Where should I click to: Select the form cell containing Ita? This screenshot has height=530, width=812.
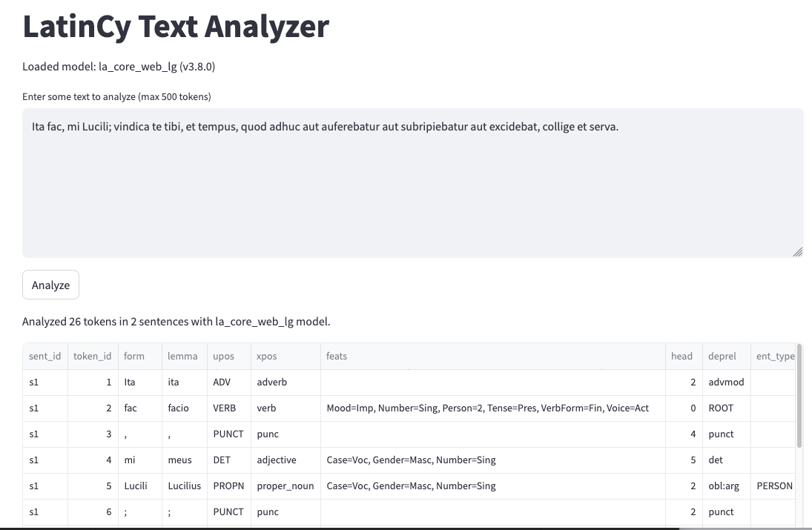tap(130, 382)
